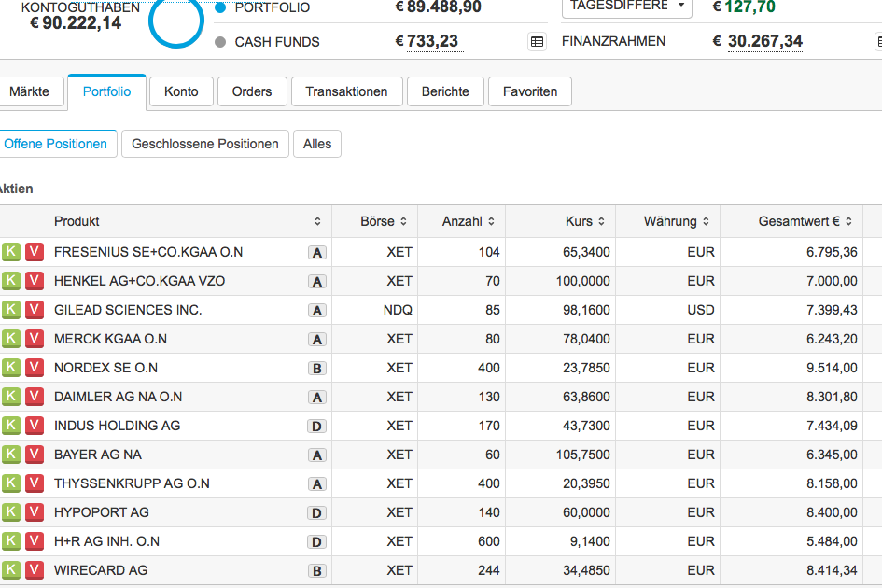Click the Cash Funds amount €733,23
This screenshot has width=882, height=588.
(427, 41)
